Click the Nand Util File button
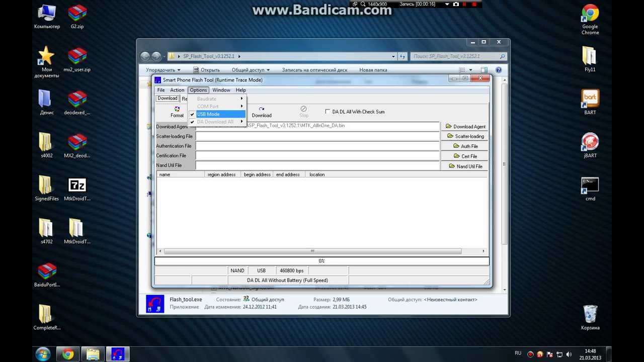This screenshot has width=644, height=362. [465, 166]
